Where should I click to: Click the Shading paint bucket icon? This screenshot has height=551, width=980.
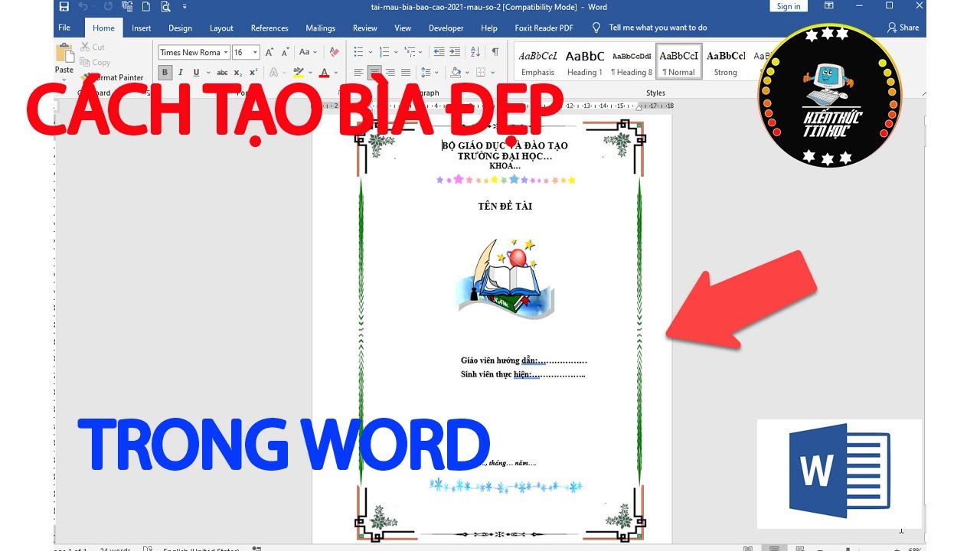click(456, 73)
